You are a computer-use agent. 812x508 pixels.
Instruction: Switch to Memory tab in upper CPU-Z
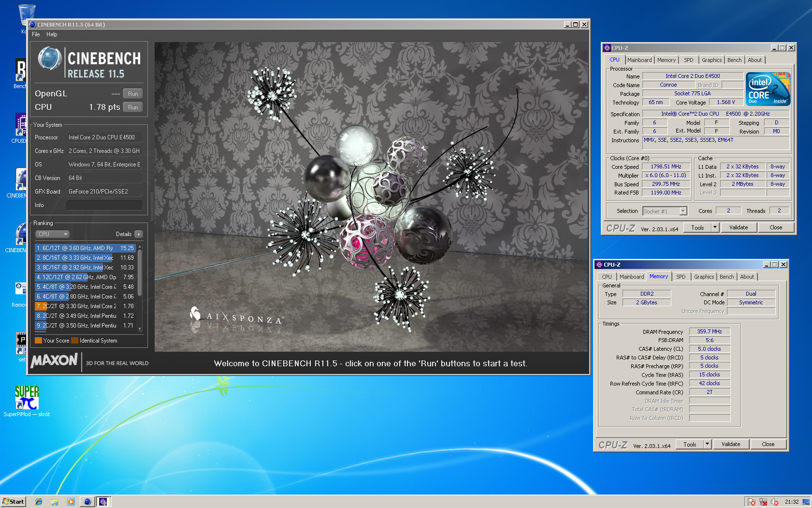(667, 60)
